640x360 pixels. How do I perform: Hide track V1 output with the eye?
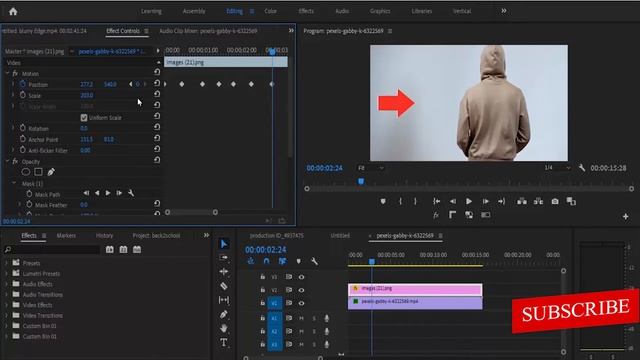click(x=301, y=303)
